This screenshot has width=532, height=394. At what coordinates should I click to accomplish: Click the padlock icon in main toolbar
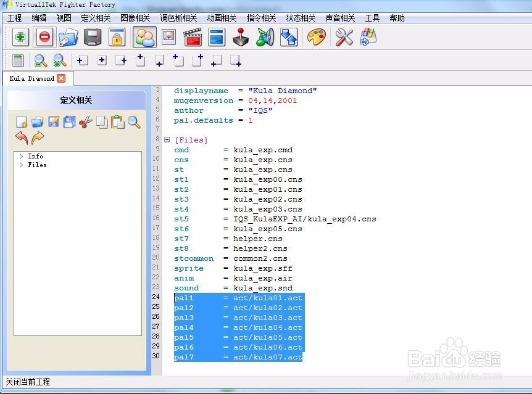coord(117,37)
